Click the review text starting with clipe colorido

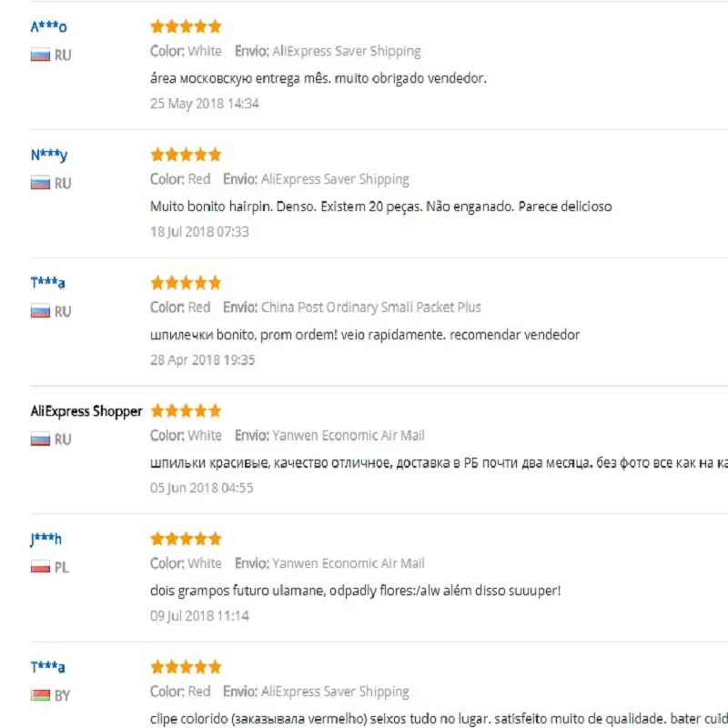(x=437, y=718)
